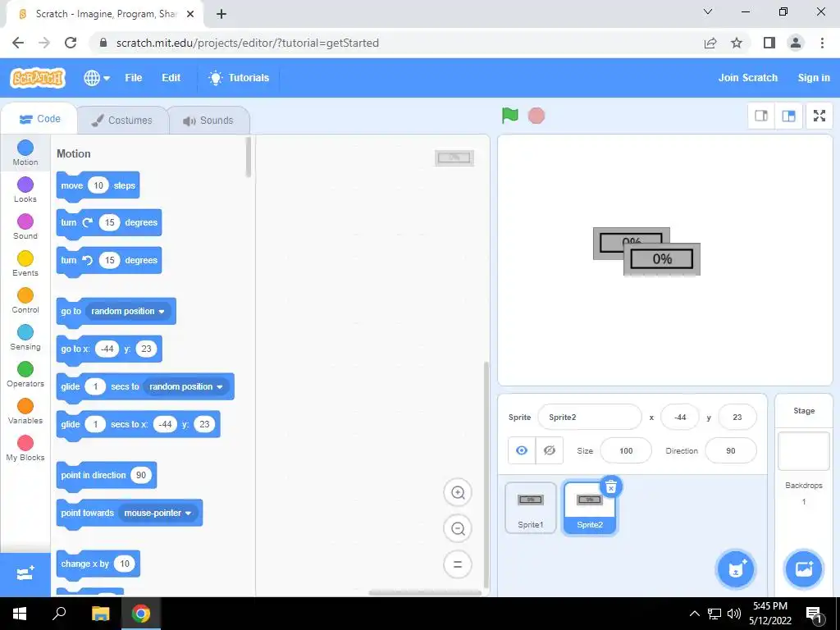Enter full screen stage mode
Image resolution: width=840 pixels, height=630 pixels.
pyautogui.click(x=819, y=116)
